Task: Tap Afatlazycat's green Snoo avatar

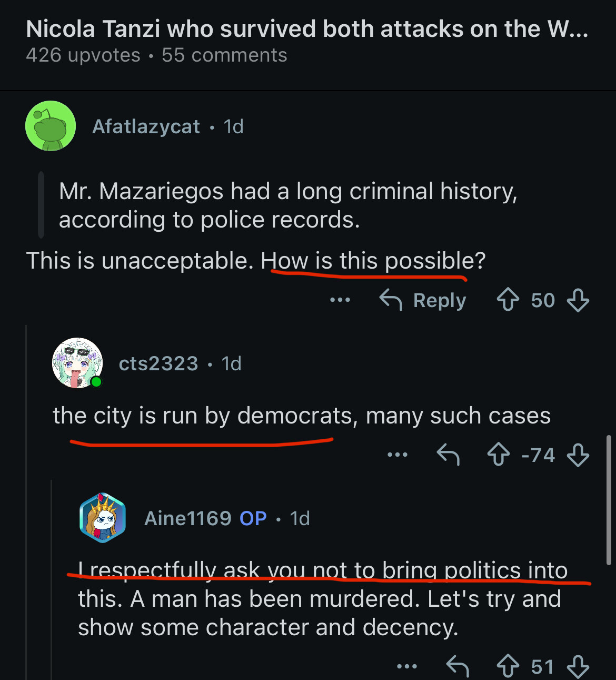Action: click(x=51, y=126)
